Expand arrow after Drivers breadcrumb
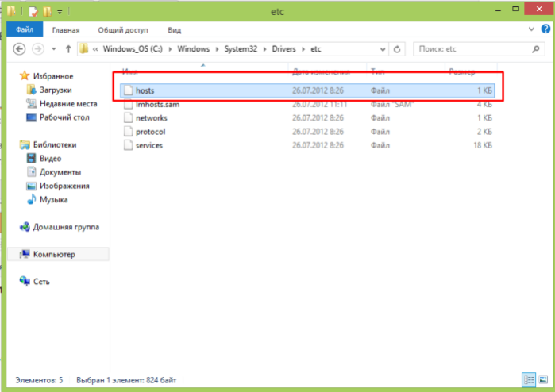Viewport: 555px width, 392px height. [303, 49]
